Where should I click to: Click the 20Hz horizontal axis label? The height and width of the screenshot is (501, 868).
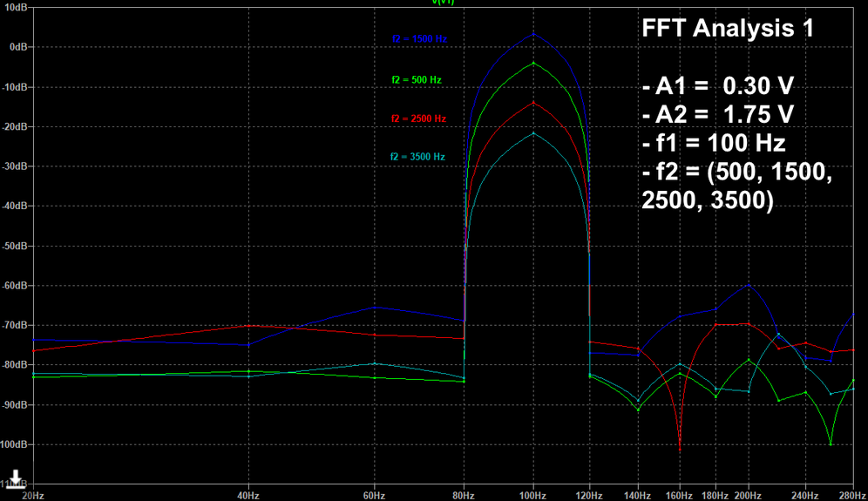32,496
